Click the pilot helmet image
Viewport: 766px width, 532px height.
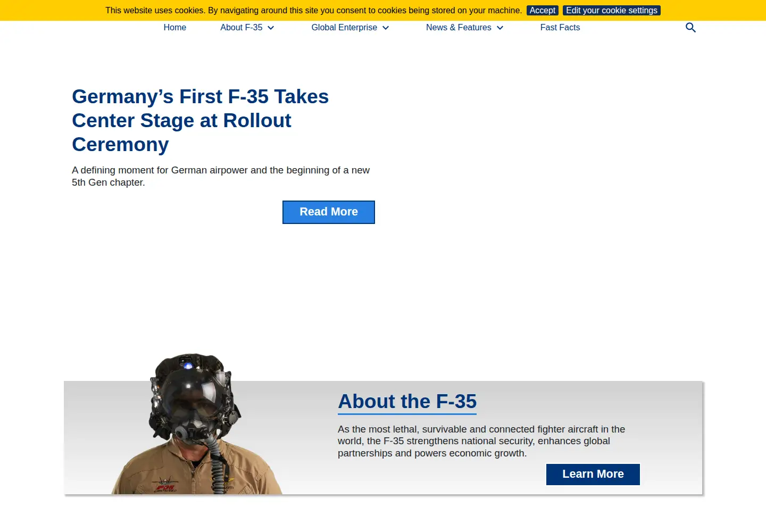click(197, 424)
